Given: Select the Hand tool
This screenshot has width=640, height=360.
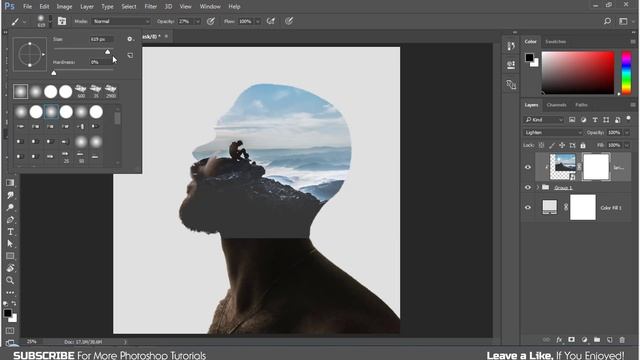Looking at the screenshot, I should pos(10,268).
